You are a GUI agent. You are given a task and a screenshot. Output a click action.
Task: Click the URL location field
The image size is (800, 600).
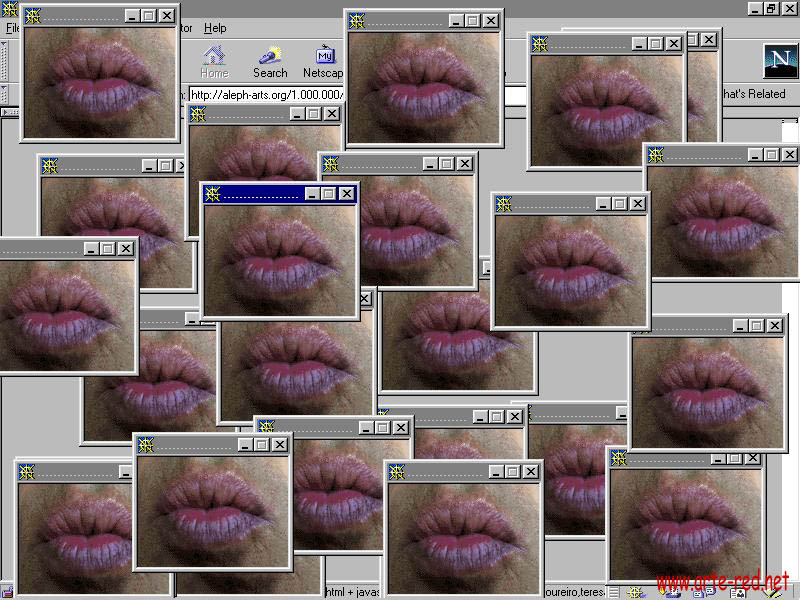[x=265, y=95]
